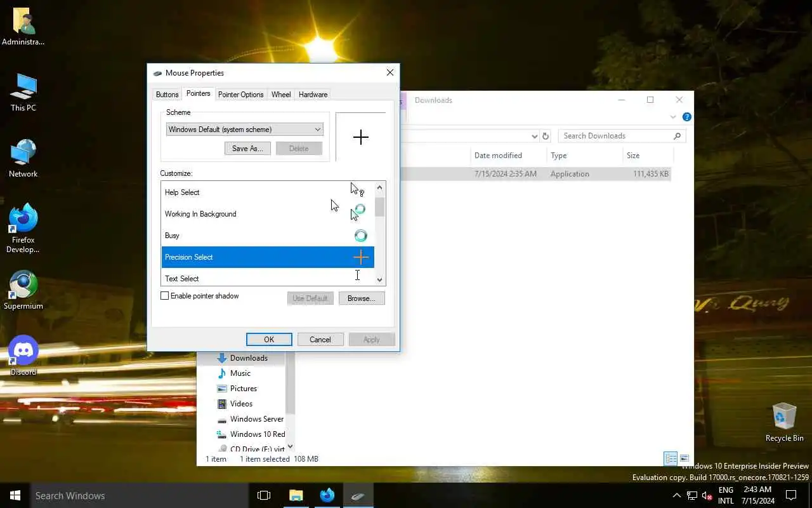The image size is (812, 508).
Task: Enable pointer shadow checkbox
Action: tap(165, 296)
